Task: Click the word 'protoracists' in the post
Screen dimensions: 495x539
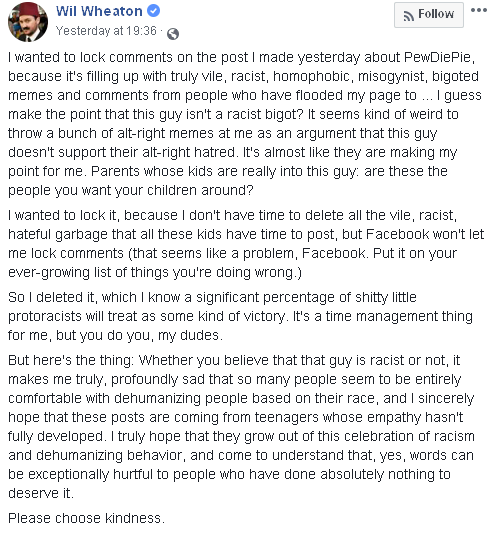Action: [x=45, y=316]
